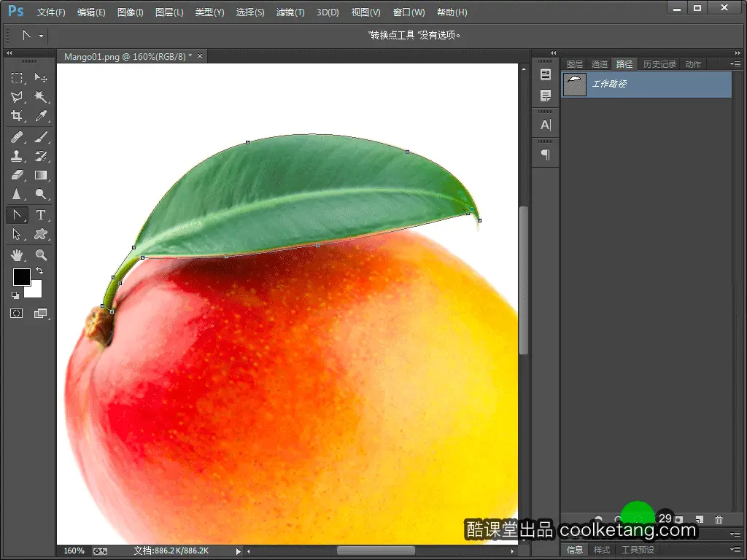Screen dimensions: 747x560
Task: Select the Gradient tool
Action: pos(41,175)
